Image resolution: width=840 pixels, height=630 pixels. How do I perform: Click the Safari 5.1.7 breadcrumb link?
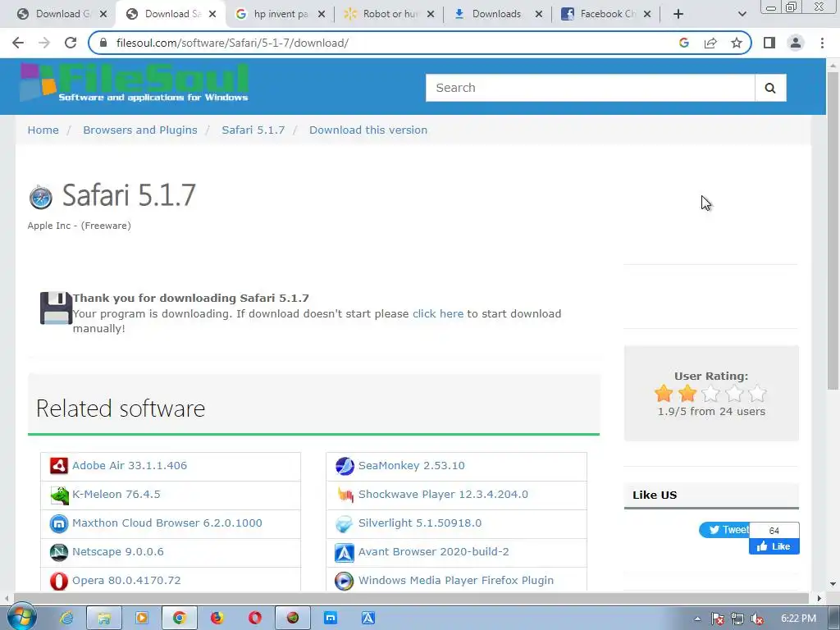click(x=253, y=130)
